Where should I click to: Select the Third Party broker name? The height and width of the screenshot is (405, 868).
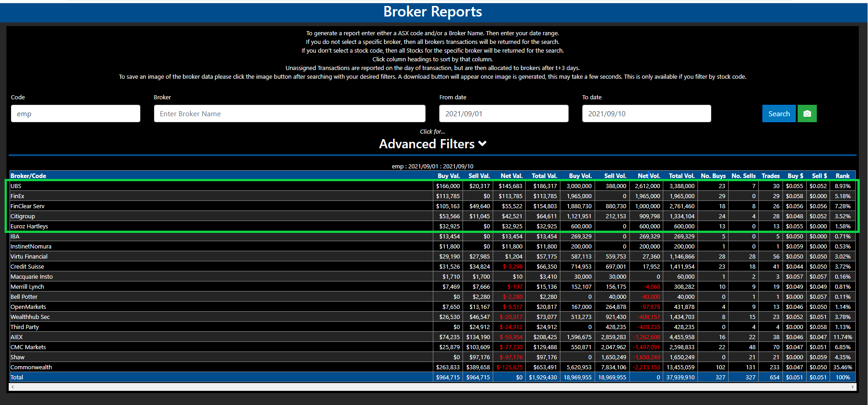point(25,327)
